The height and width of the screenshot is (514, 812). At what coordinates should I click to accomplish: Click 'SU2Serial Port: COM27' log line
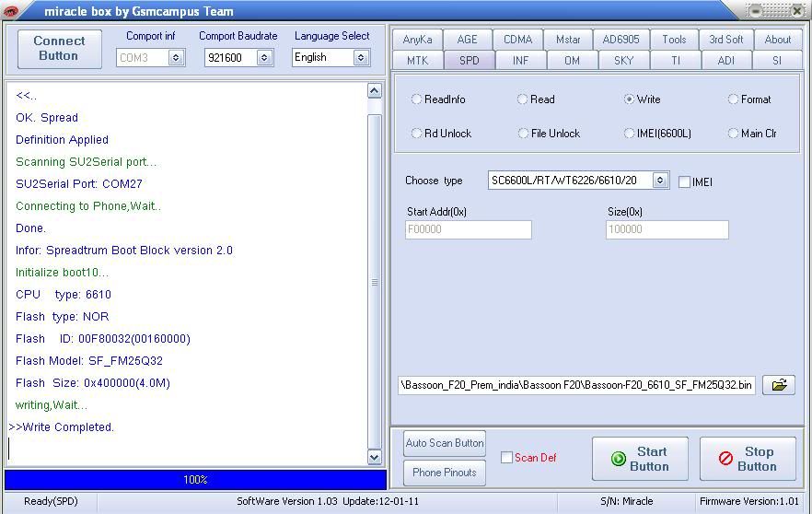79,183
